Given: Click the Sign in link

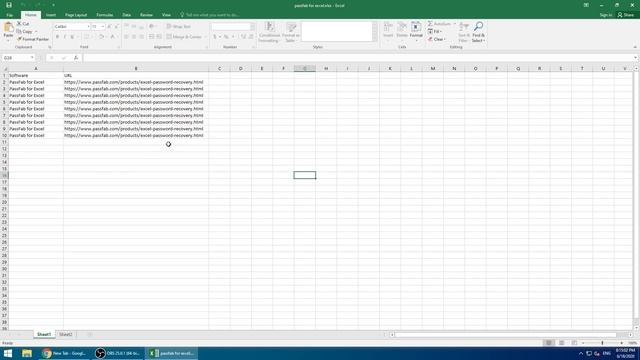Looking at the screenshot, I should pos(606,15).
